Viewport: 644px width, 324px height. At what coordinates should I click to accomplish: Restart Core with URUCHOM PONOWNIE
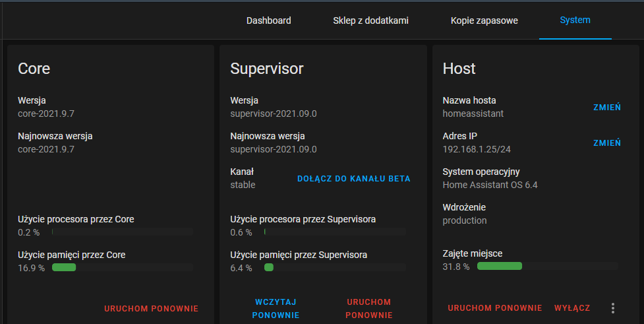pyautogui.click(x=151, y=309)
